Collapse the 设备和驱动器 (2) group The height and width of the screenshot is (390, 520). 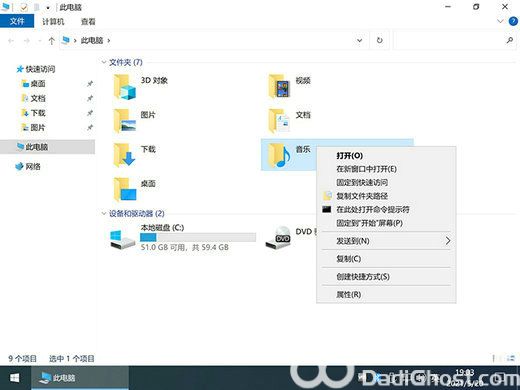[104, 213]
